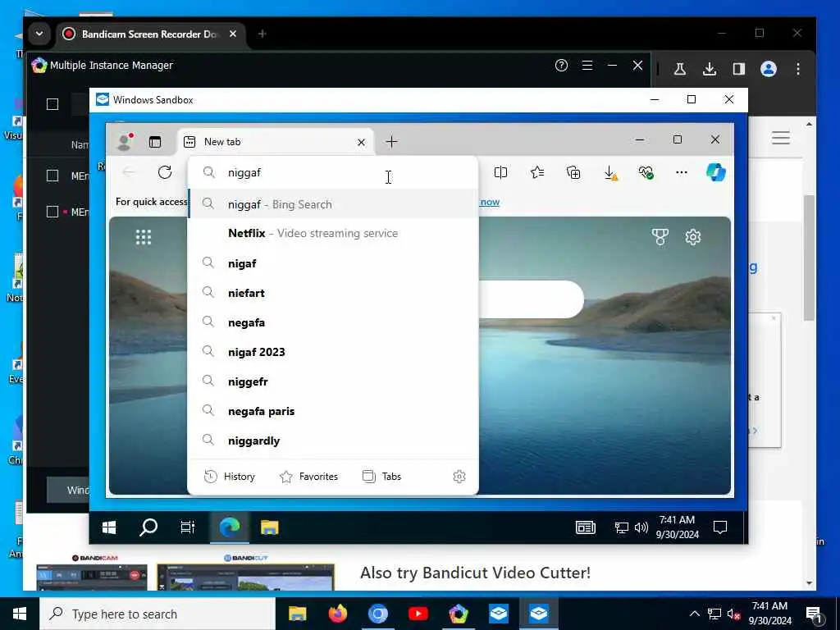Expand Chrome tab search dropdown arrow
Screen dimensions: 840x630
[39, 34]
